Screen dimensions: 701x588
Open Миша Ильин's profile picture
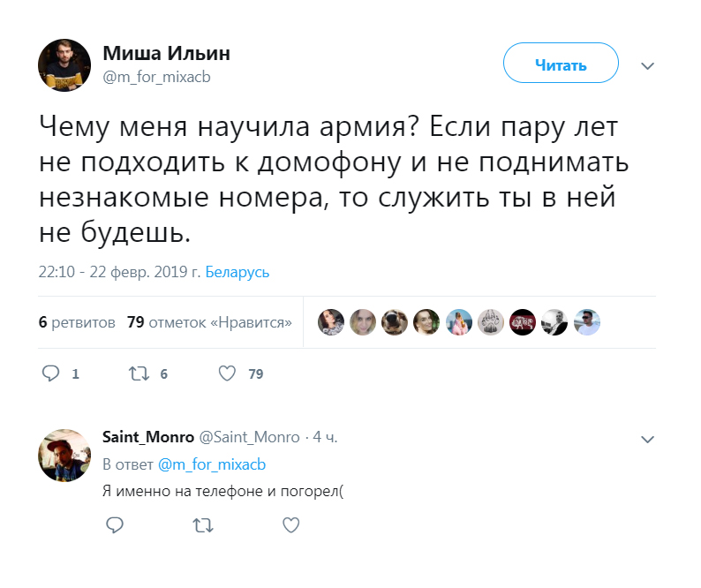tap(64, 65)
